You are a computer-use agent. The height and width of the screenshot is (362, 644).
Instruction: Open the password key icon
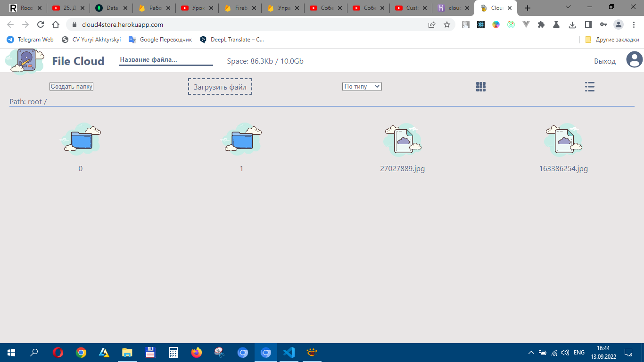click(603, 25)
